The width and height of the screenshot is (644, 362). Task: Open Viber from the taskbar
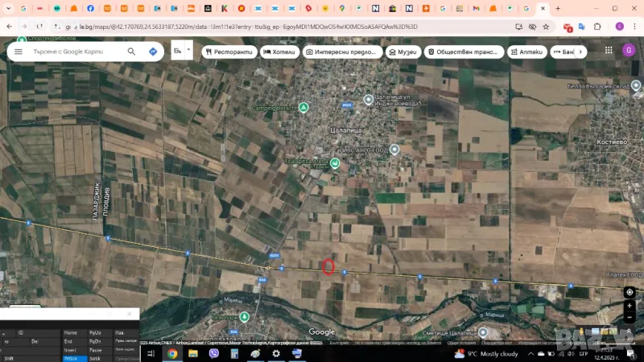click(x=213, y=353)
